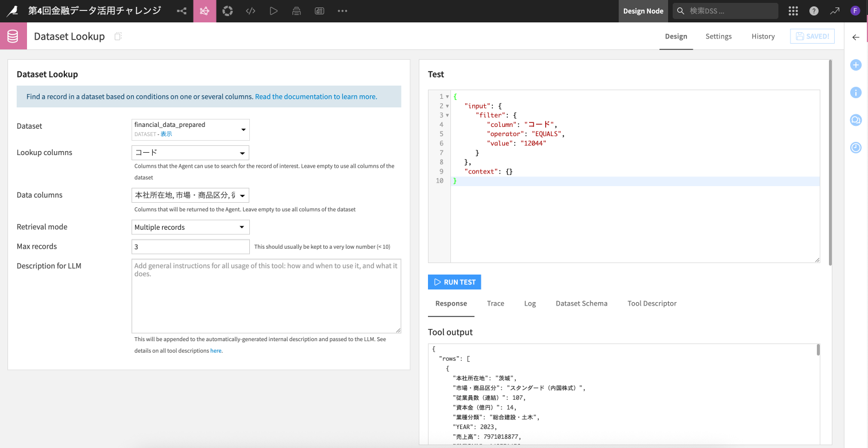Switch to the History tab

coord(763,36)
